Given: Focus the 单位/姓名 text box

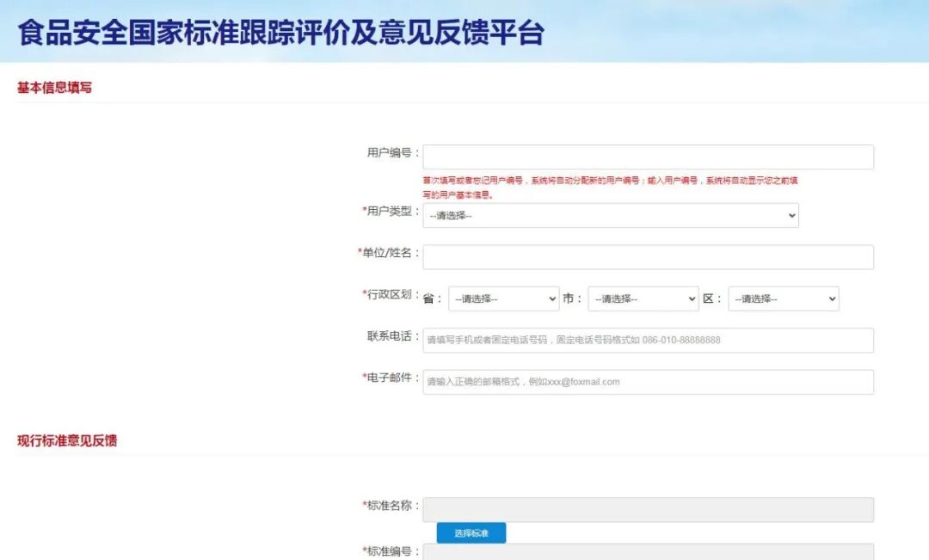Looking at the screenshot, I should (648, 257).
